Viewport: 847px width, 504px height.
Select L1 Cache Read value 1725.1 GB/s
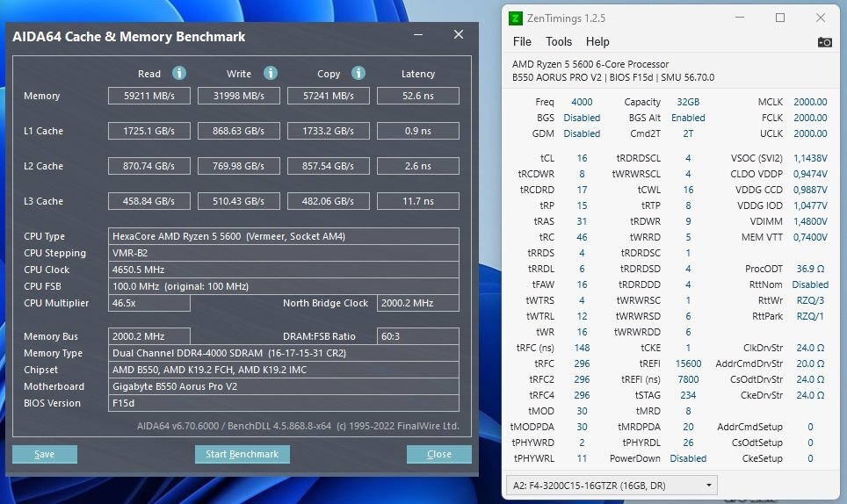[149, 131]
